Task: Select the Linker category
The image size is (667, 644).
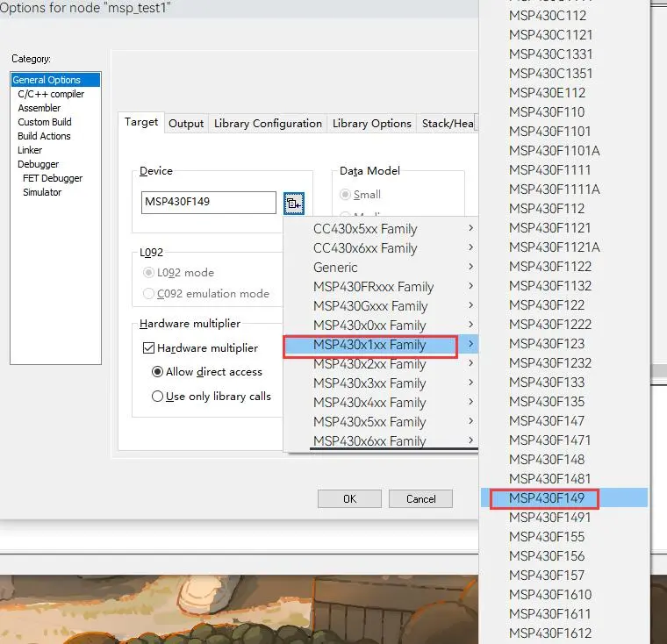Action: click(30, 150)
